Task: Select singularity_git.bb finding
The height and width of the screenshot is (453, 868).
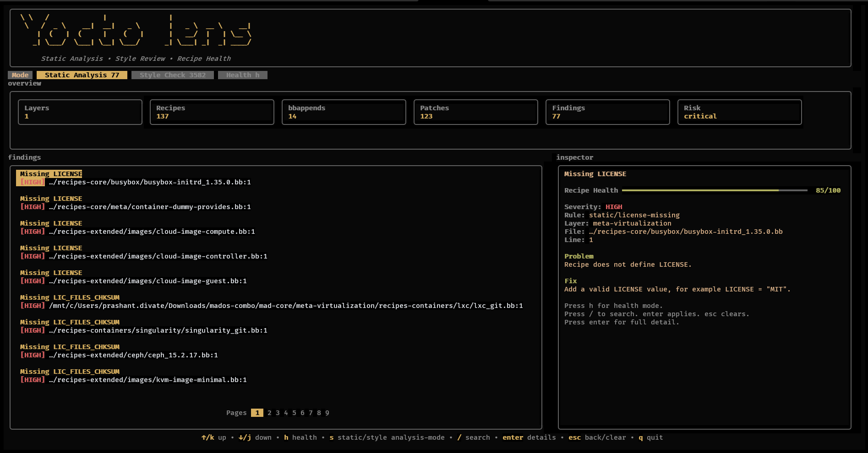Action: point(143,326)
